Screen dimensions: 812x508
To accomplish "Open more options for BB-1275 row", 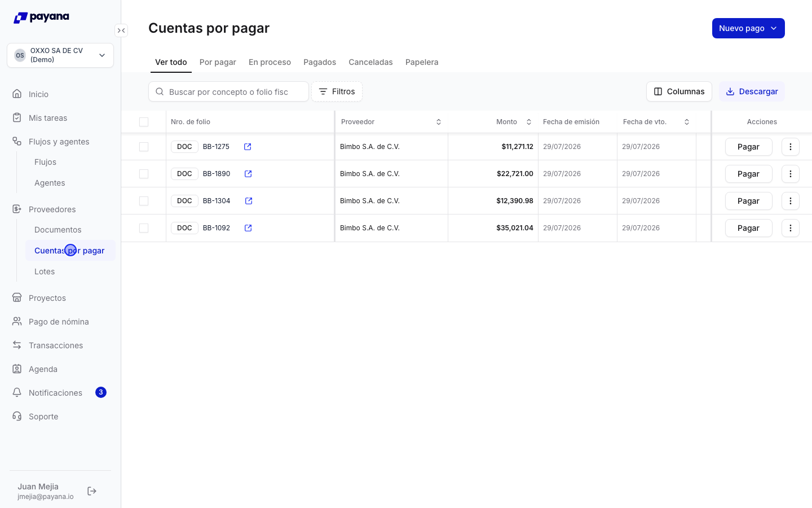I will pyautogui.click(x=791, y=147).
